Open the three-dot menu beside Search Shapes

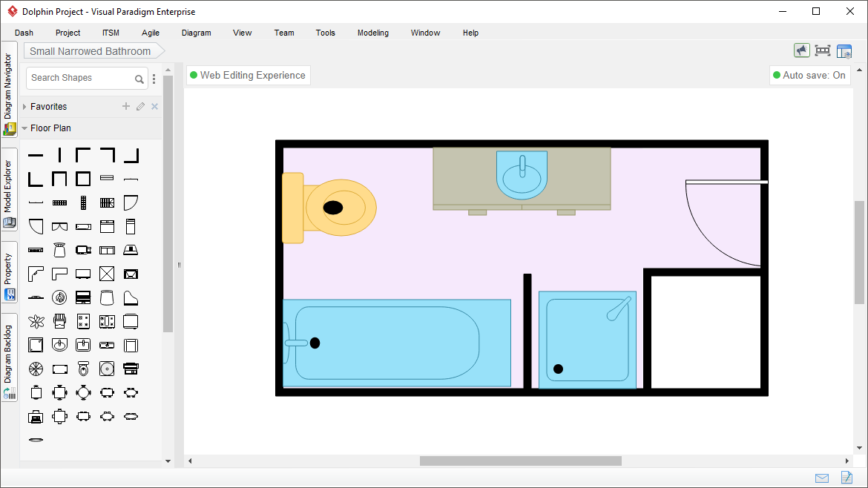(154, 79)
